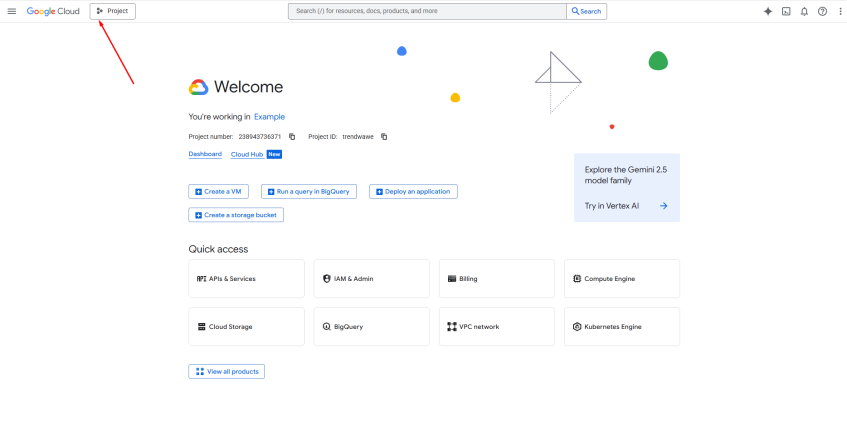
Task: Open the three-dot settings menu
Action: [x=839, y=11]
